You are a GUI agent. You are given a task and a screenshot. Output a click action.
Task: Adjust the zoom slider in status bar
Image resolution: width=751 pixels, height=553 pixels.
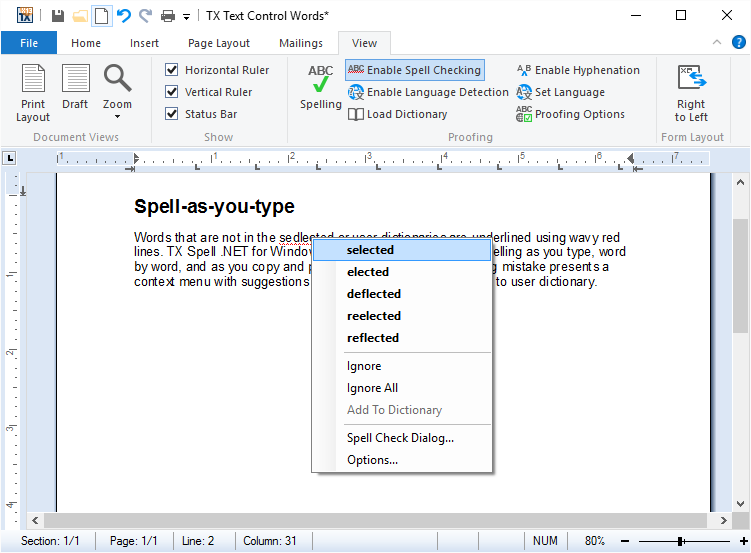(x=680, y=541)
